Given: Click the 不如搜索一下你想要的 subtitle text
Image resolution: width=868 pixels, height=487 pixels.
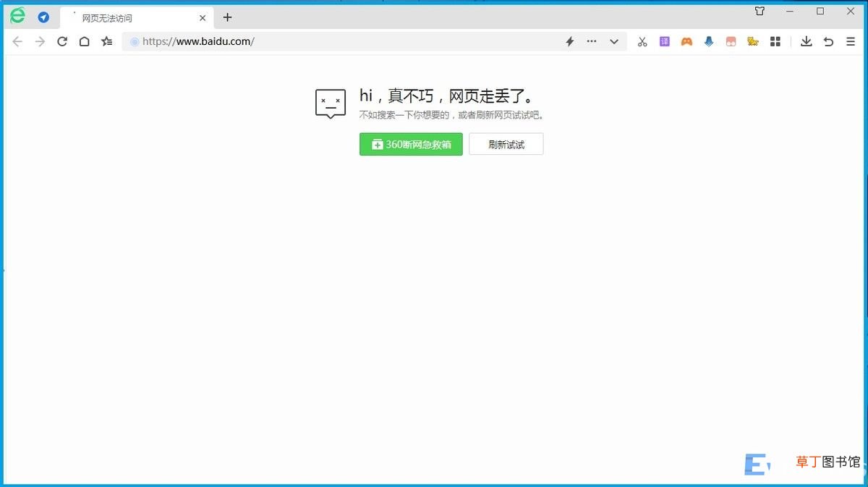Looking at the screenshot, I should [451, 115].
